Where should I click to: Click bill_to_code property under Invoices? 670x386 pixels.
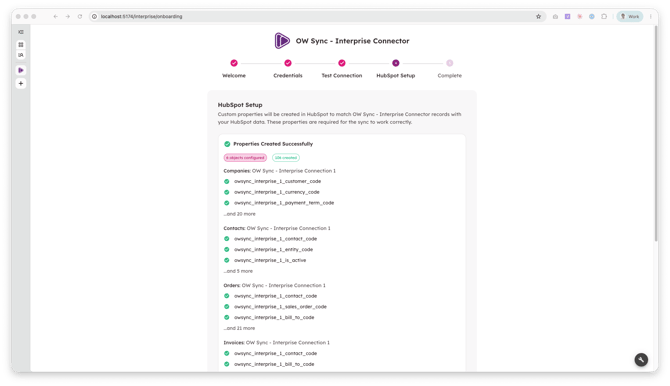[x=274, y=364]
